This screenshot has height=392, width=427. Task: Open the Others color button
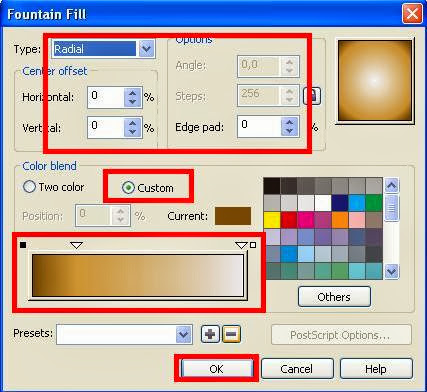(x=334, y=297)
